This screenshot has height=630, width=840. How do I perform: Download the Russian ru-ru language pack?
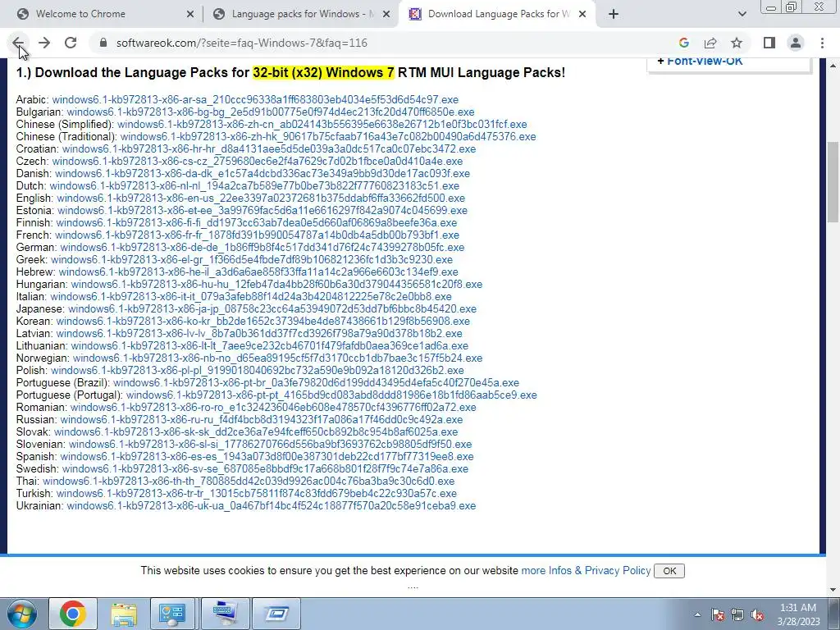tap(262, 420)
